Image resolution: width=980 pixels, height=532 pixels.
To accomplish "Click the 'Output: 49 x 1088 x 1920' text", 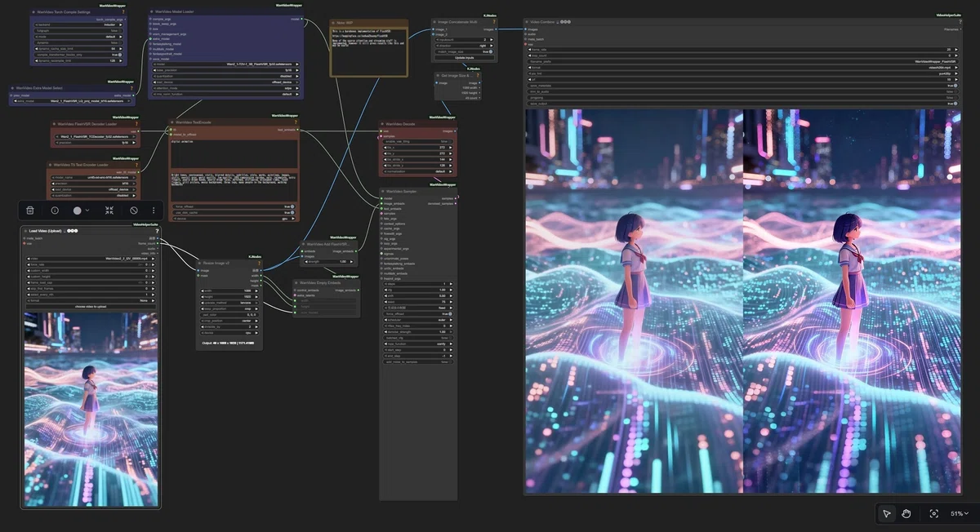I will [229, 343].
